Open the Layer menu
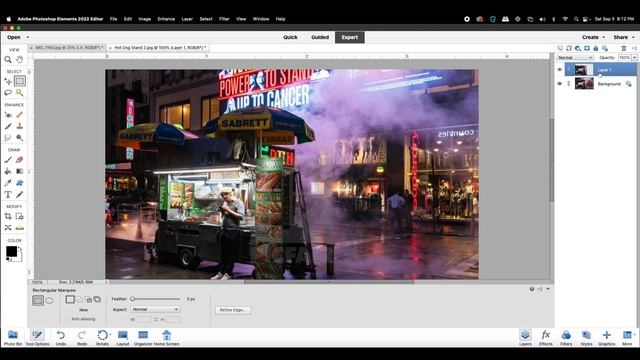Screen dimensions: 640x360 [x=187, y=19]
